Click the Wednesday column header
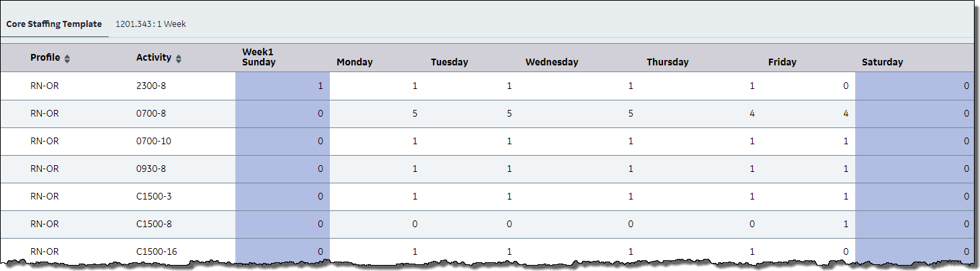The image size is (980, 271). tap(552, 62)
